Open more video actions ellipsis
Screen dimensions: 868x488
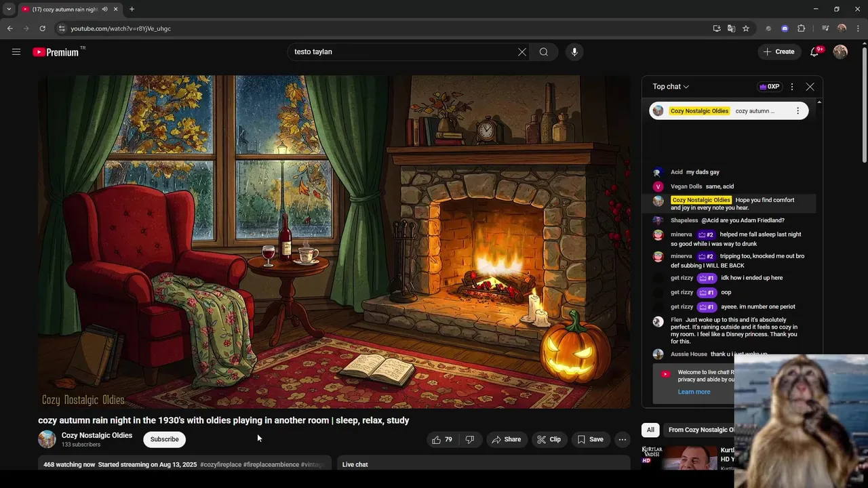tap(622, 439)
